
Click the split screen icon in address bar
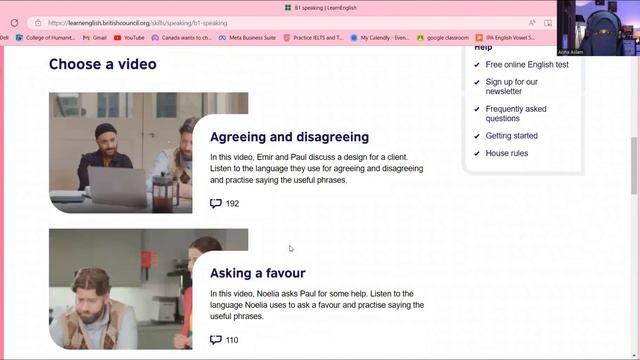[548, 23]
